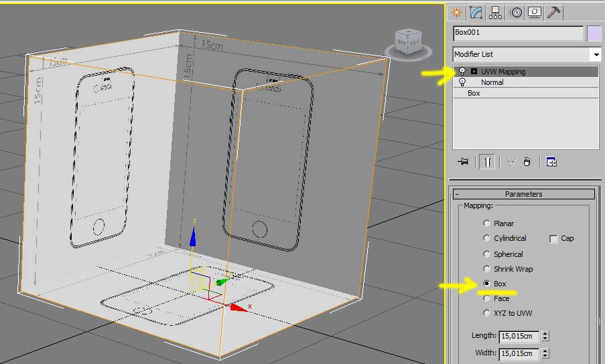Select Spherical mapping
The width and height of the screenshot is (605, 364).
click(486, 254)
